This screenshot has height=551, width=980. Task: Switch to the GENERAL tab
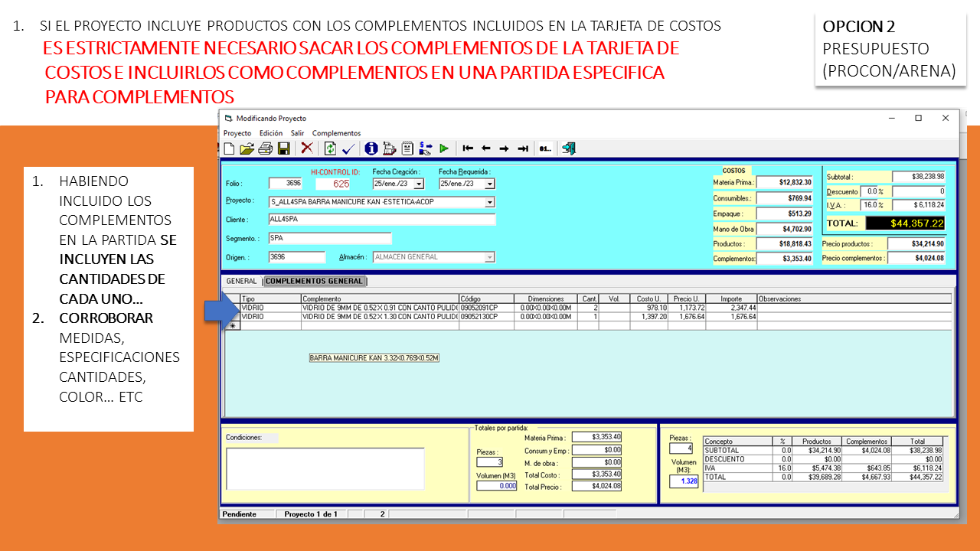click(x=241, y=281)
